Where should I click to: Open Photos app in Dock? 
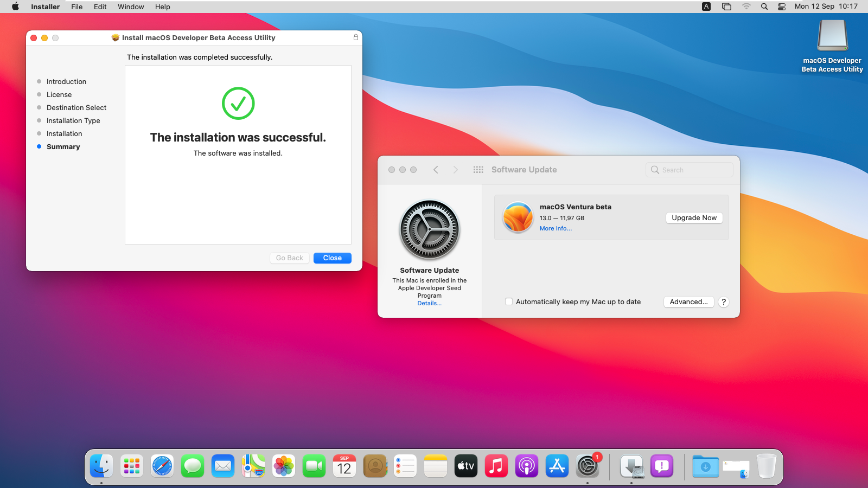tap(284, 466)
